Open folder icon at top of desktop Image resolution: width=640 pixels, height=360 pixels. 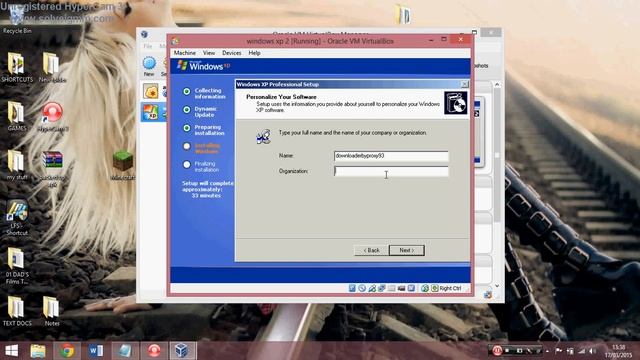coord(402,15)
